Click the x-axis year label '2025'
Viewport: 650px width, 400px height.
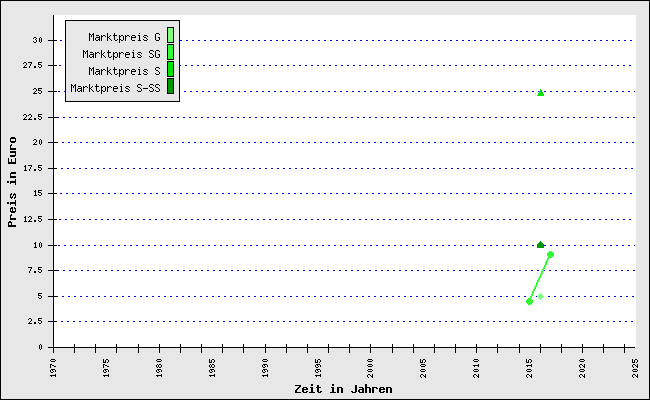635,368
